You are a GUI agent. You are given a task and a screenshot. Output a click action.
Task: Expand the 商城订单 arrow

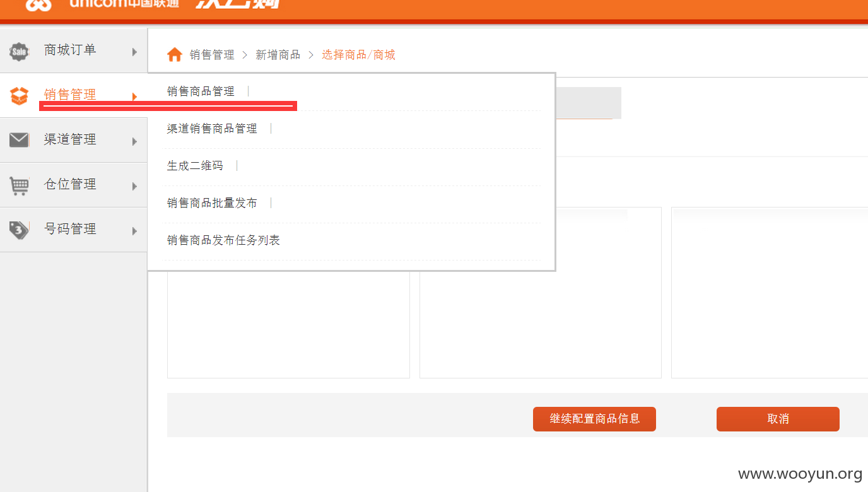(x=134, y=52)
